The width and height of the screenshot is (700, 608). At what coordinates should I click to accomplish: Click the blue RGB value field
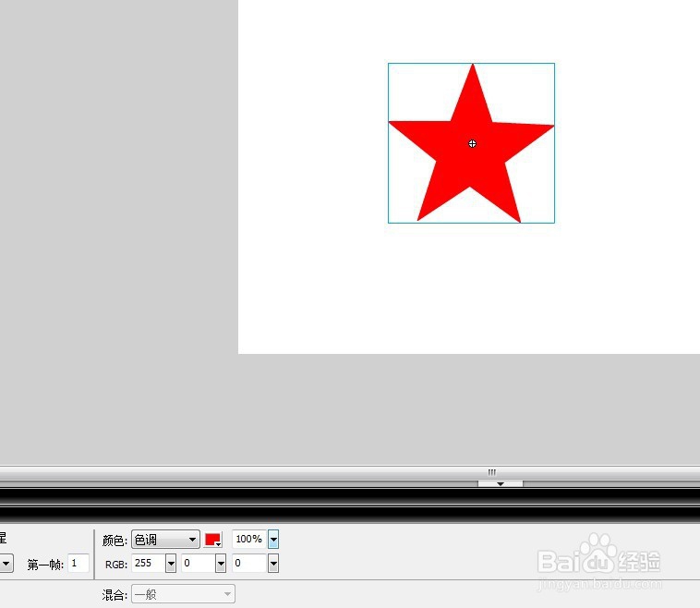[x=250, y=563]
